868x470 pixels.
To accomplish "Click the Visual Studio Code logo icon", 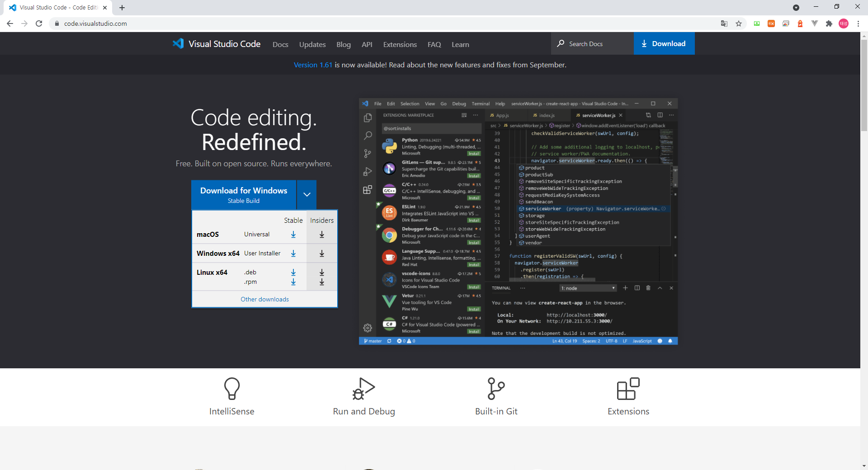I will click(x=178, y=43).
